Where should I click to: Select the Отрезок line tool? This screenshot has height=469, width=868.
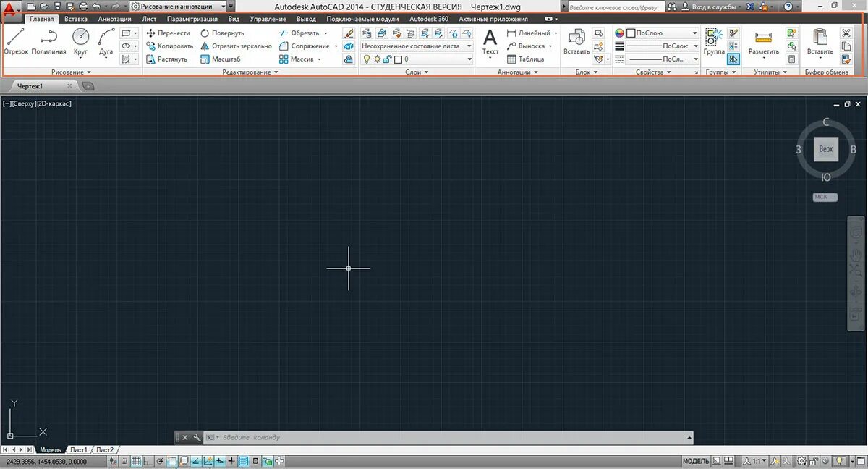point(16,43)
